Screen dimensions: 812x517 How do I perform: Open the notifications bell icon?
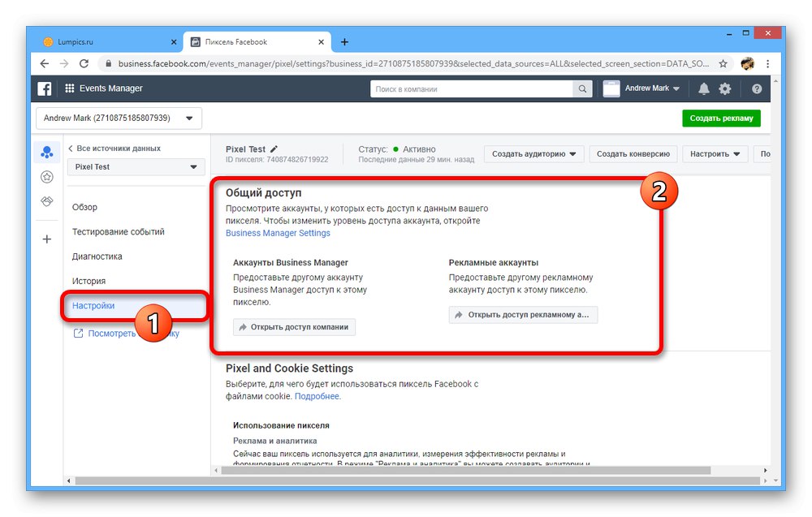tap(703, 89)
